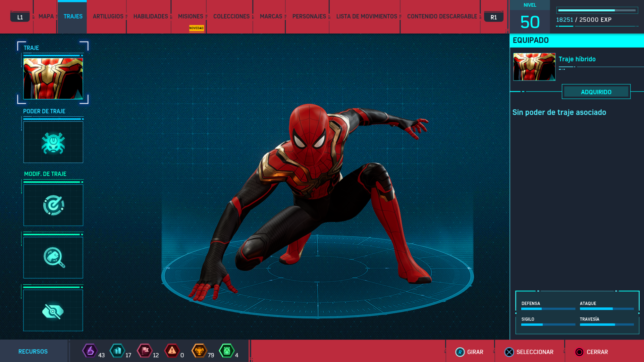Open the first suit mod target icon
Image resolution: width=644 pixels, height=362 pixels.
[53, 205]
